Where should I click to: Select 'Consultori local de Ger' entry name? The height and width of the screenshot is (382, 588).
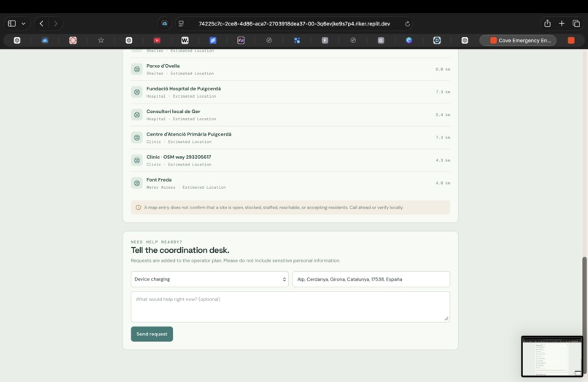tap(173, 112)
